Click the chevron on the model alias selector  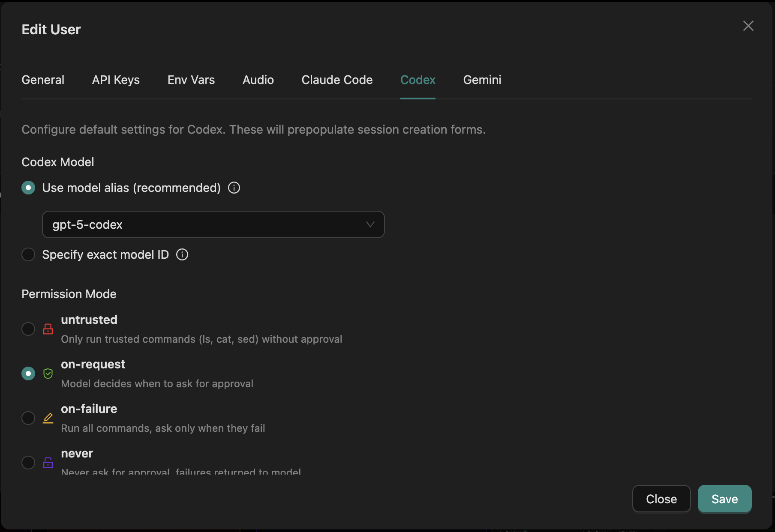click(370, 224)
